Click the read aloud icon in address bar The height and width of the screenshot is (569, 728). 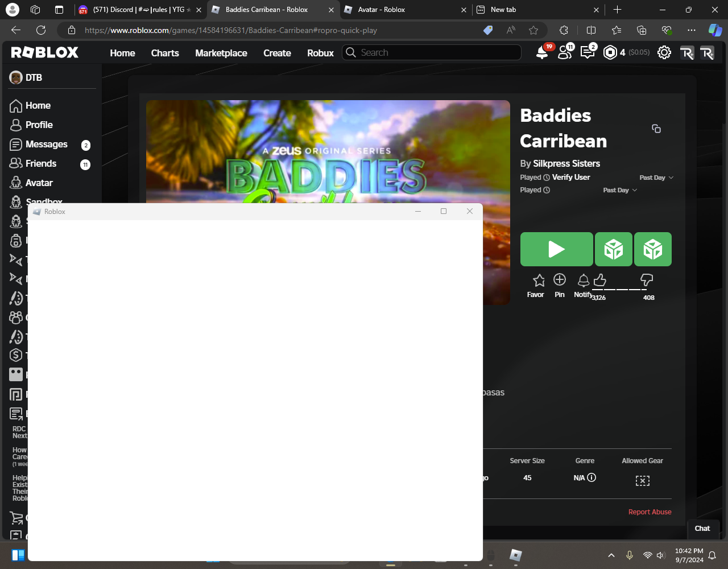pos(511,30)
